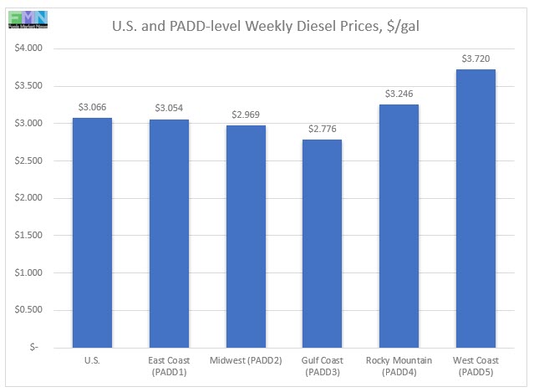Click the $3.066 data label
The height and width of the screenshot is (392, 534).
pyautogui.click(x=92, y=108)
